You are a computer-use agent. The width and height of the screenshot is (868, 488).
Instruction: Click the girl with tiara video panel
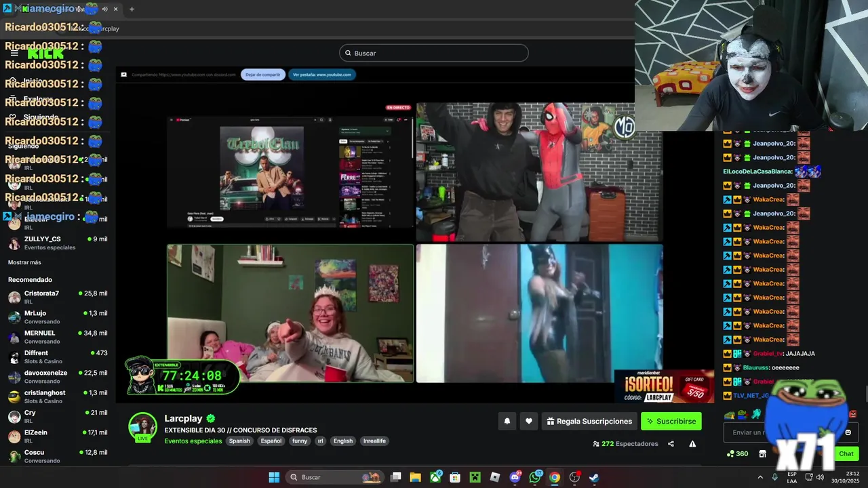[290, 313]
